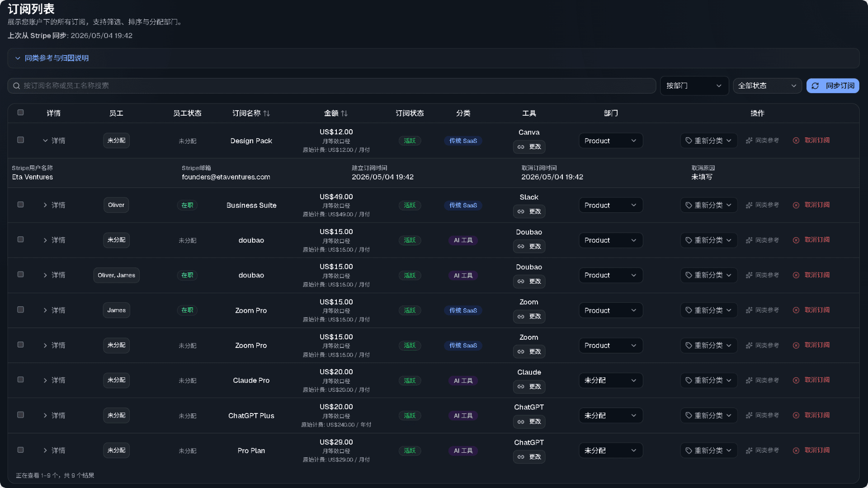Click the search magnifier icon

coord(16,86)
